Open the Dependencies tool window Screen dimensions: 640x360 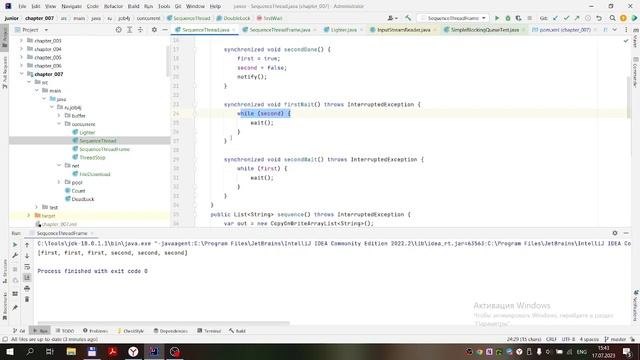(171, 331)
